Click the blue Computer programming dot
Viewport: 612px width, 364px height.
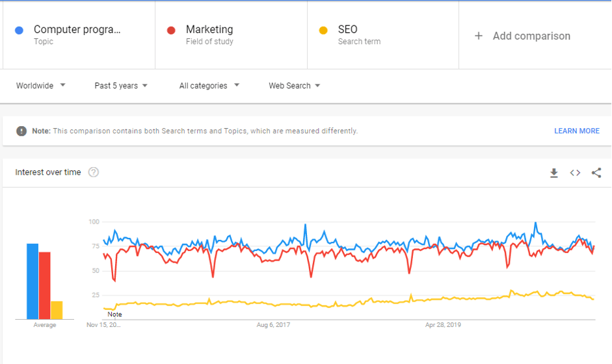(x=20, y=30)
